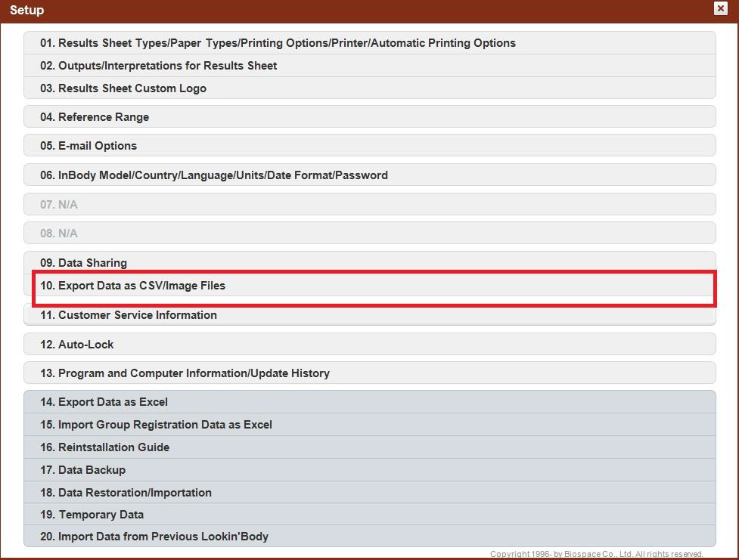The height and width of the screenshot is (560, 739).
Task: Open the Reinstallation Guide
Action: 105,447
